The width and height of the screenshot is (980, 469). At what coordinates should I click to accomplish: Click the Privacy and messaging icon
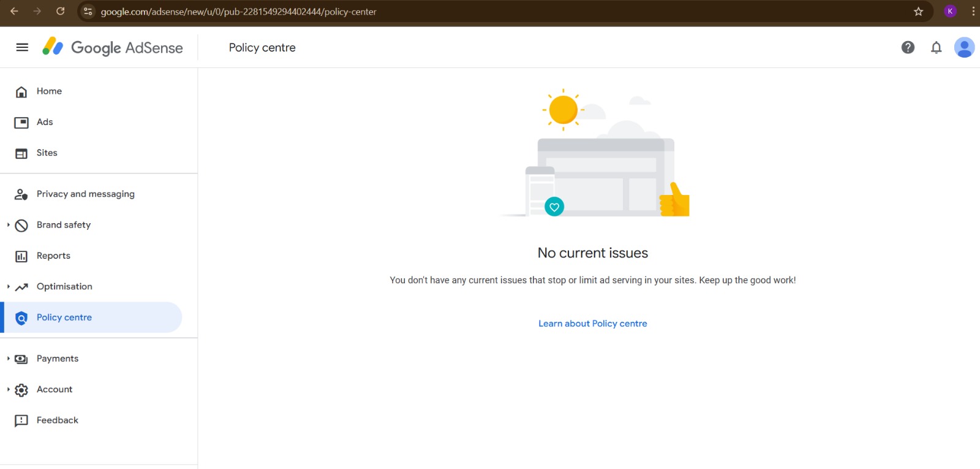click(21, 194)
